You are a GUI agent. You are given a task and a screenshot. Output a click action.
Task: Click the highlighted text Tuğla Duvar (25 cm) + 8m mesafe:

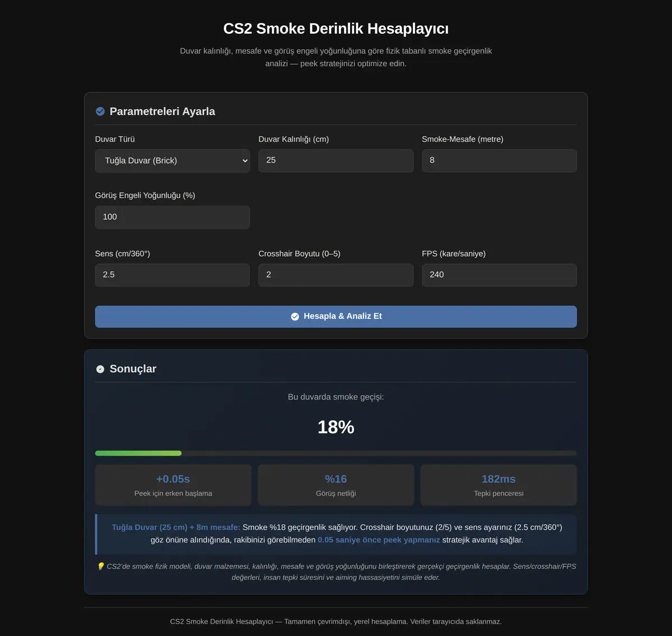[176, 527]
